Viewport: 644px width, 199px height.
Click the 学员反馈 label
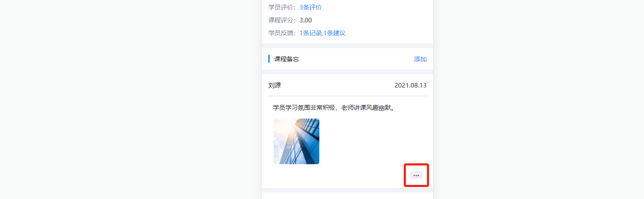[x=284, y=33]
